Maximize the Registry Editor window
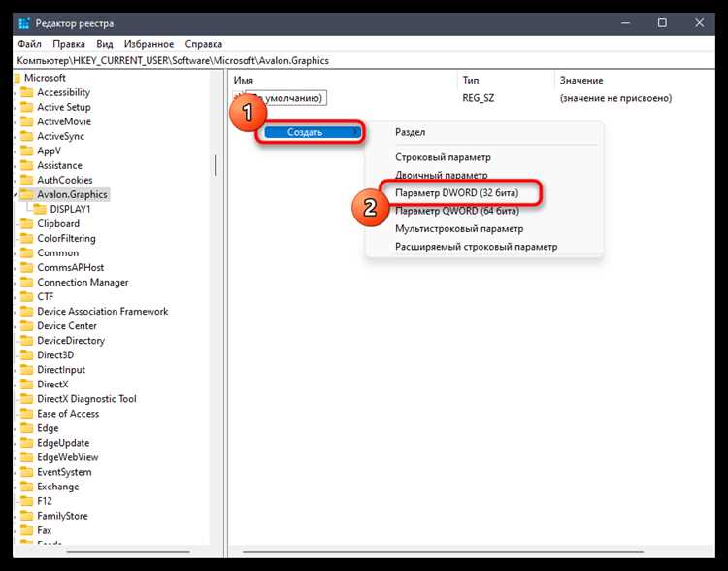This screenshot has height=571, width=728. coord(662,22)
